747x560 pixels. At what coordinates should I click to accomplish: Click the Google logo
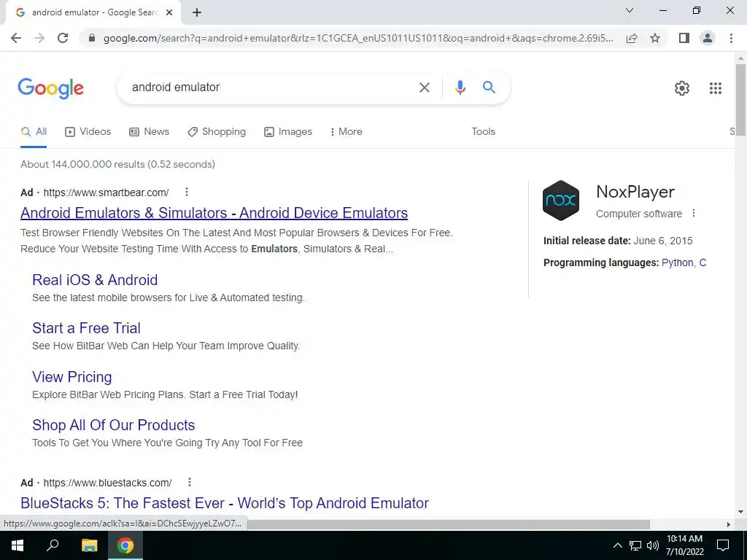point(51,88)
